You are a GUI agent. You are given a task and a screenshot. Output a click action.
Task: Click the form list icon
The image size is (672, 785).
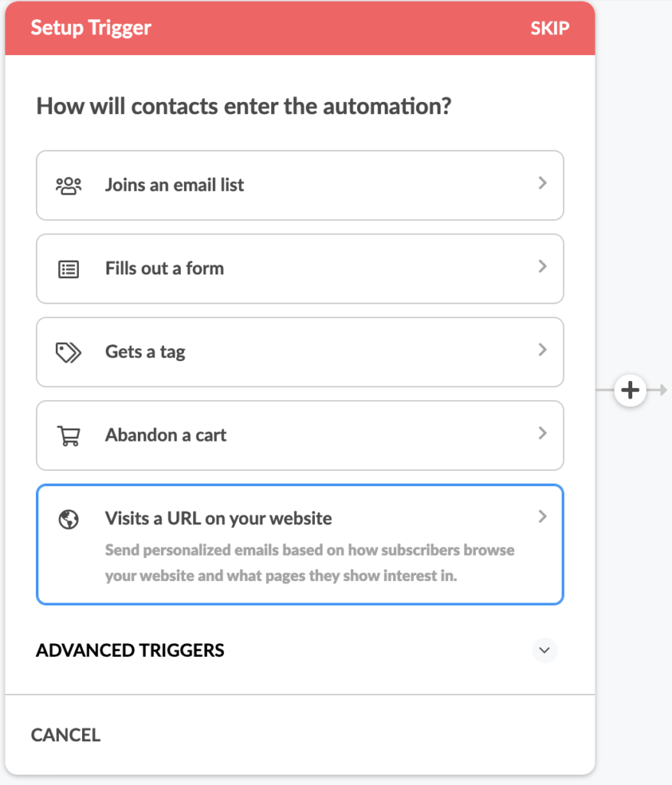pos(68,269)
